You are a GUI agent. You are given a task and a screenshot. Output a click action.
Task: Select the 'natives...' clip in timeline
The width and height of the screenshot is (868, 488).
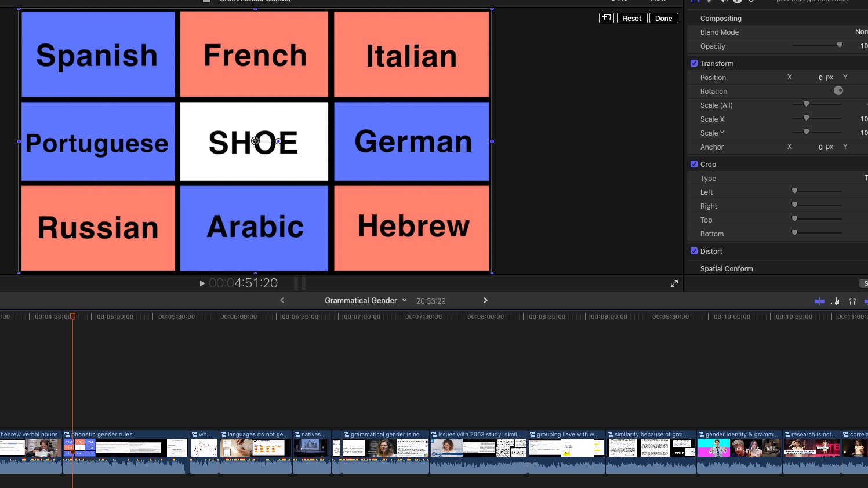(311, 452)
